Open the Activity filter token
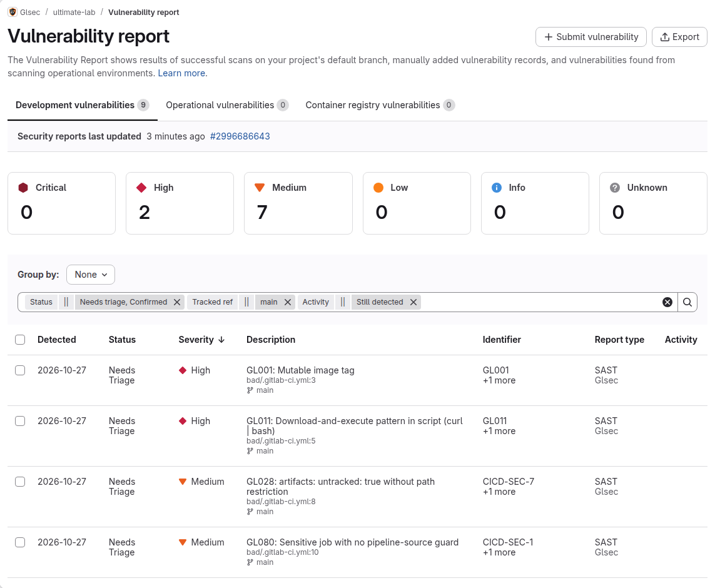Image resolution: width=715 pixels, height=588 pixels. click(315, 302)
